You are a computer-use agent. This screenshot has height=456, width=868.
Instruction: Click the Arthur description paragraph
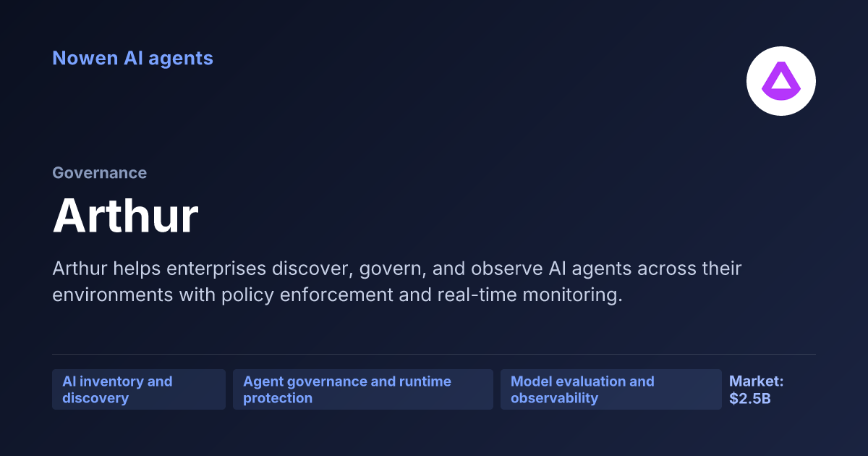point(397,282)
